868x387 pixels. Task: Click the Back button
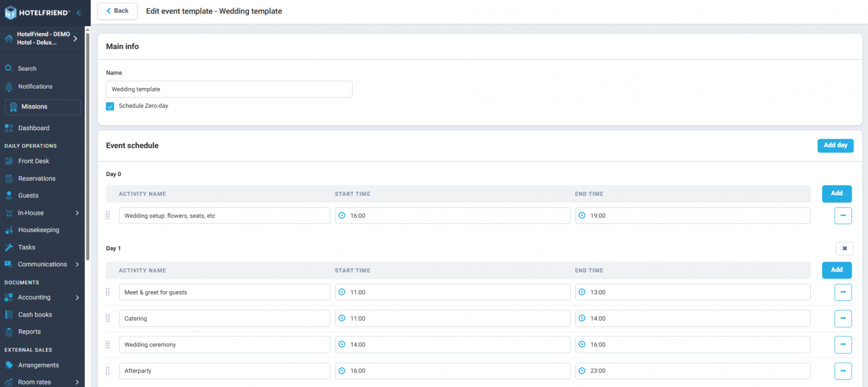117,11
